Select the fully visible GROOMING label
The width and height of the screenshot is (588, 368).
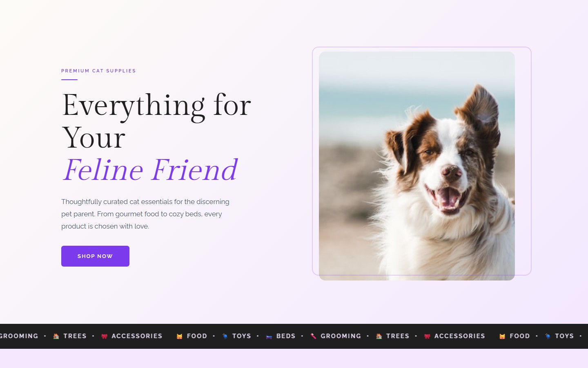pyautogui.click(x=341, y=336)
